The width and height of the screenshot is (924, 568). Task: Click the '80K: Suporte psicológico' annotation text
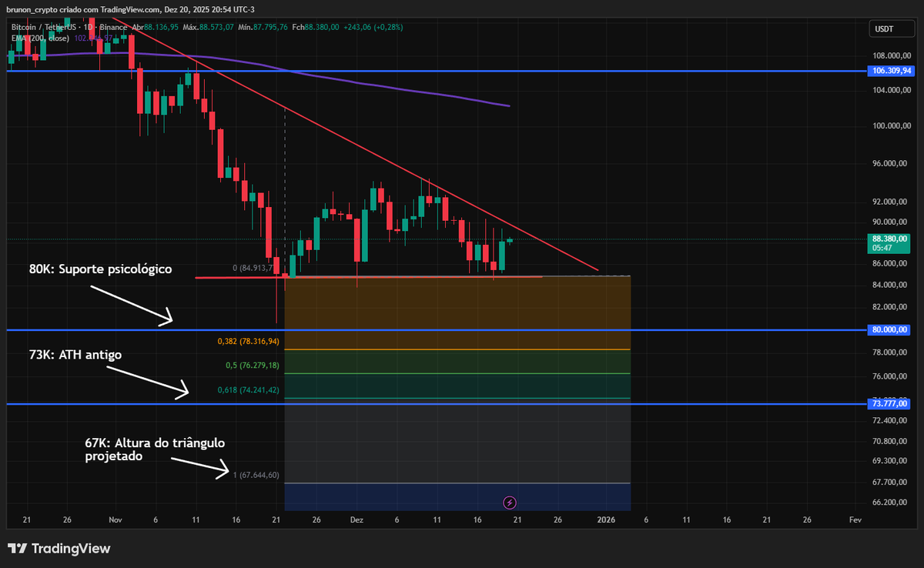tap(100, 270)
